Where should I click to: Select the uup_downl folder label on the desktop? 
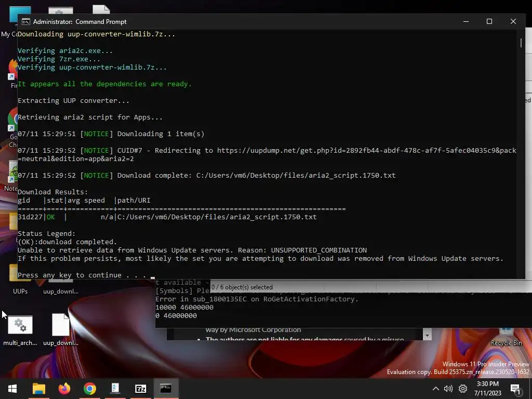pos(61,291)
